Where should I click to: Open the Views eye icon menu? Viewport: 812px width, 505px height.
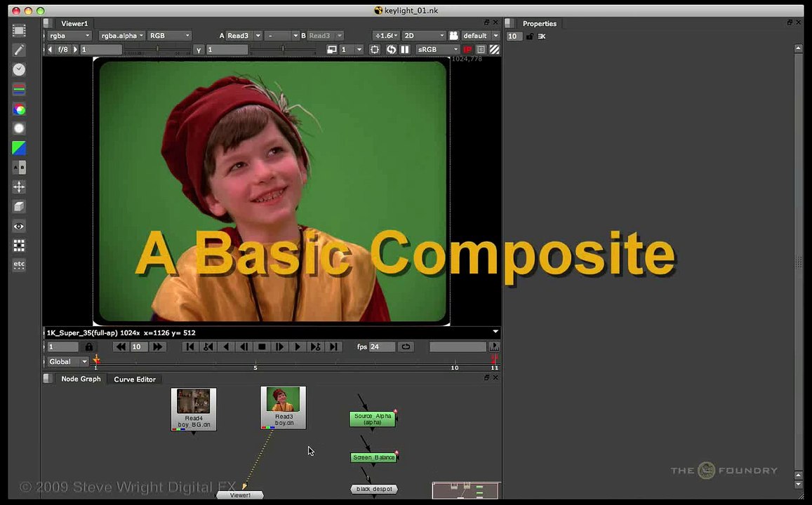[x=19, y=226]
